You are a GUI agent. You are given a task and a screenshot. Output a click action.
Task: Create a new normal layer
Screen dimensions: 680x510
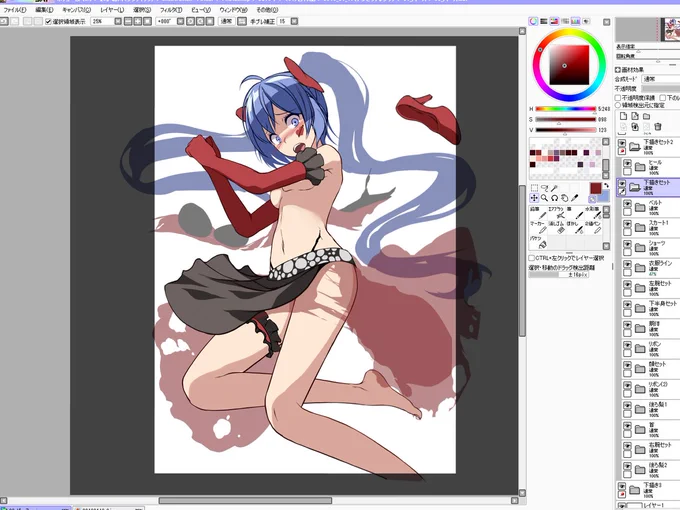623,116
